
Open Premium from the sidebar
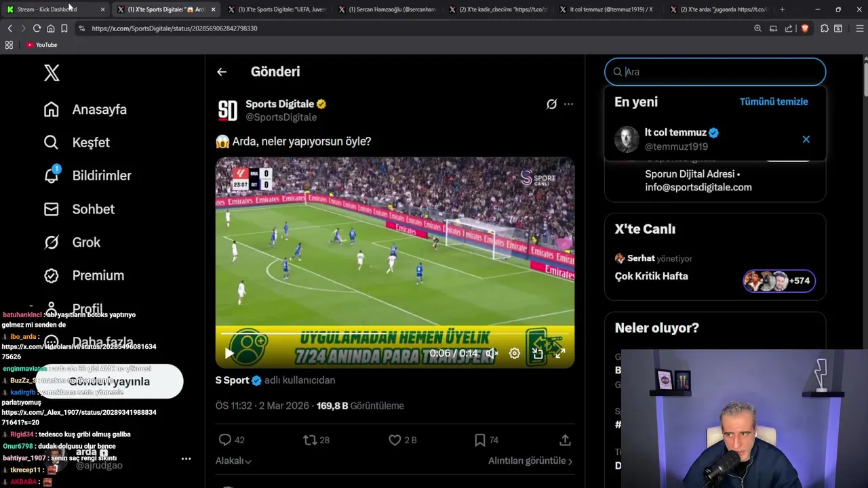(84, 275)
